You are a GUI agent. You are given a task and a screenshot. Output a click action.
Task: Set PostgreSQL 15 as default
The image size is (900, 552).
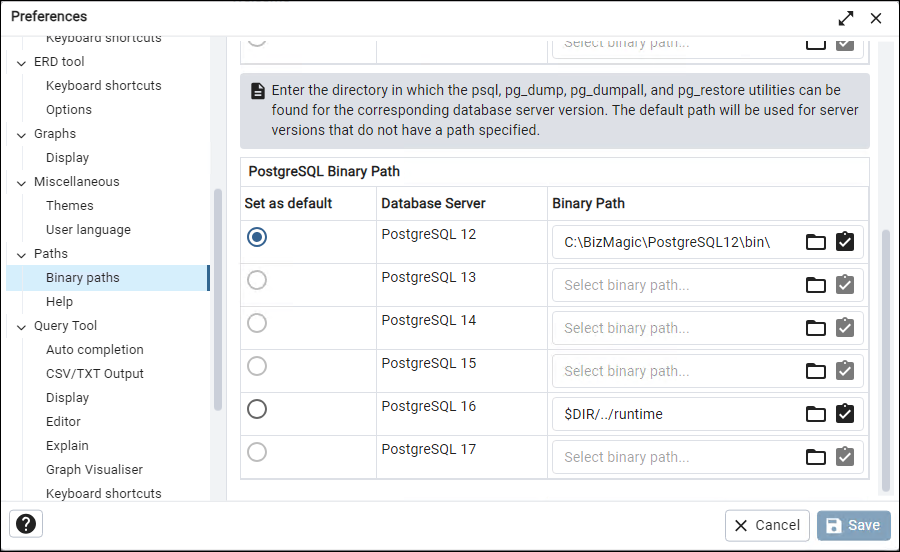pos(257,366)
